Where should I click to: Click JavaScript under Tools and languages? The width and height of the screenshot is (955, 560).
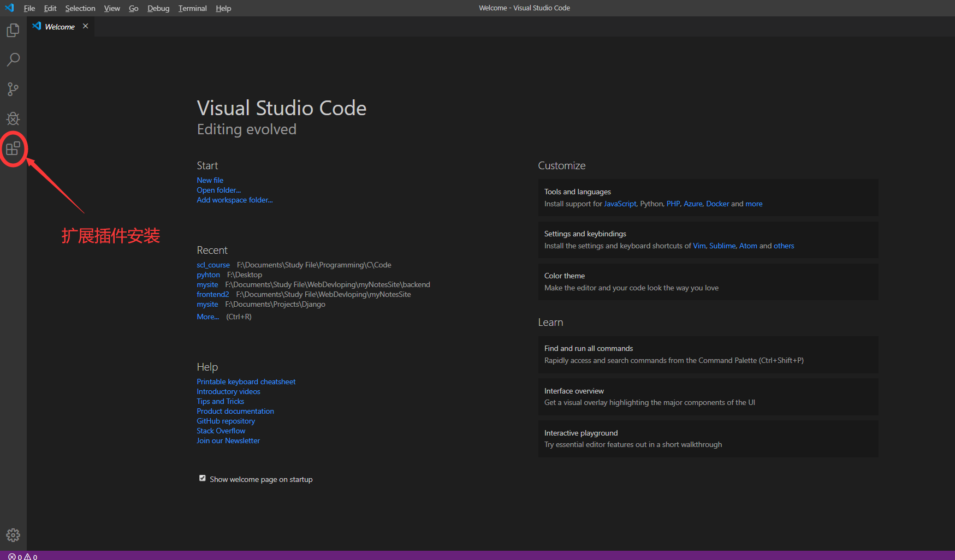tap(620, 204)
